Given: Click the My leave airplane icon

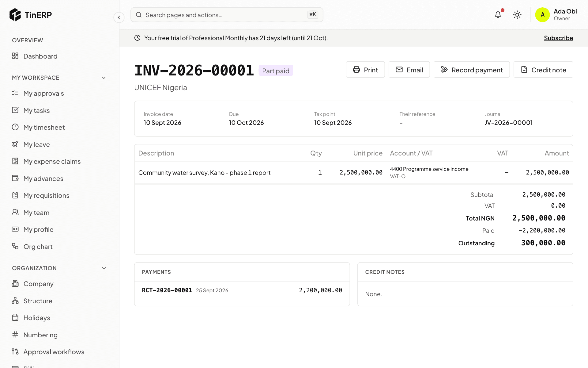Looking at the screenshot, I should point(15,144).
